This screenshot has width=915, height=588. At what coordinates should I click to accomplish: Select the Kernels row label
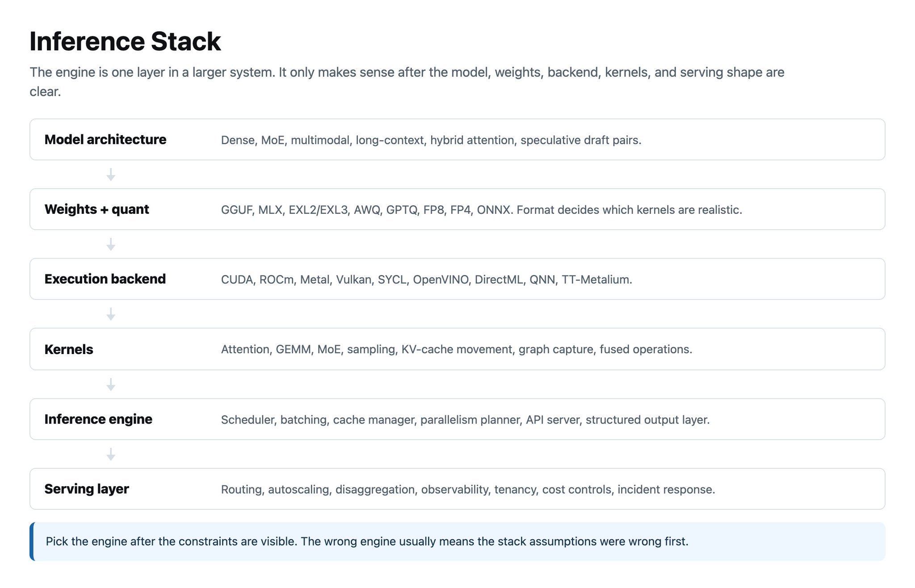click(x=69, y=349)
